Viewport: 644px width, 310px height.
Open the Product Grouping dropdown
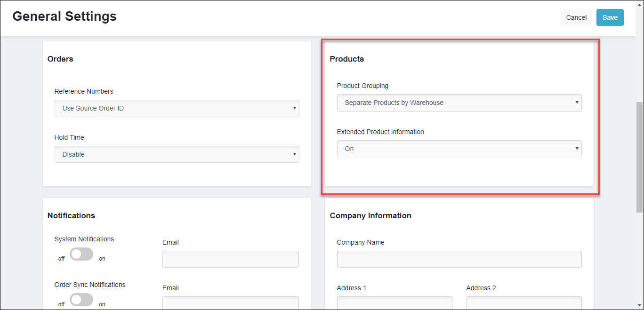[x=459, y=103]
